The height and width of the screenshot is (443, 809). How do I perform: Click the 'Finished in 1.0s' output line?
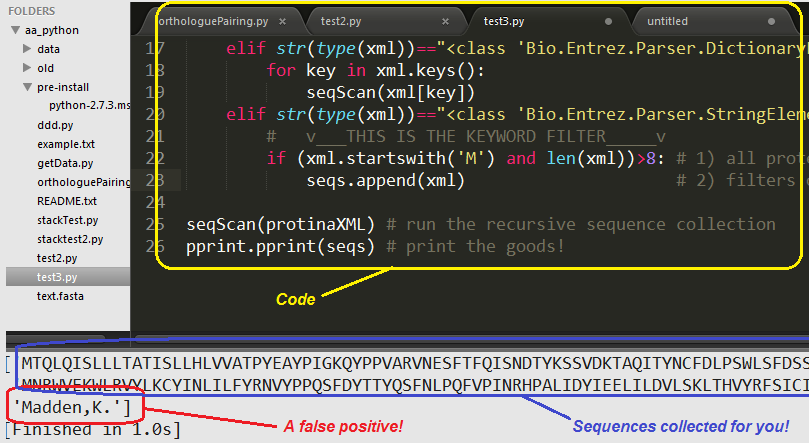tap(93, 429)
